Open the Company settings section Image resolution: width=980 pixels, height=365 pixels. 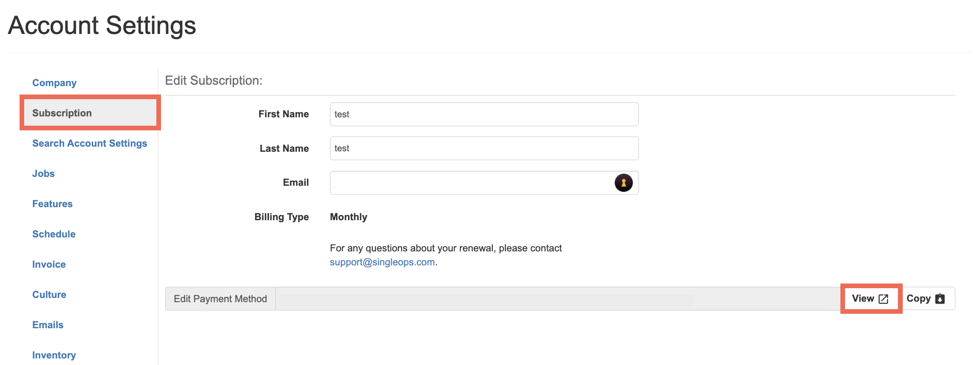[54, 83]
